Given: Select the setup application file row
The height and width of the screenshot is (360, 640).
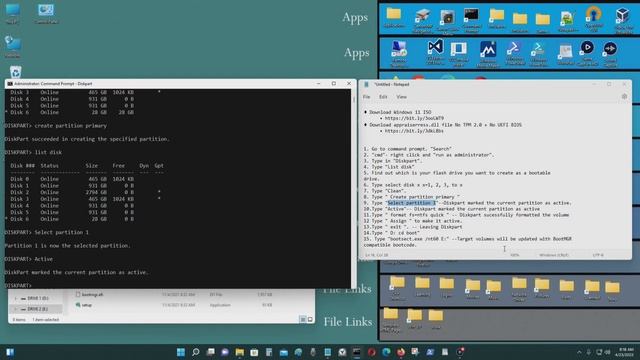Looking at the screenshot, I should 173,305.
